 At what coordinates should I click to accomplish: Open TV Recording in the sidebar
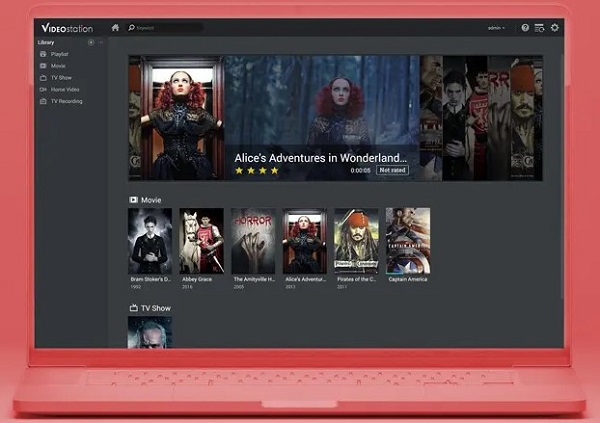point(66,101)
